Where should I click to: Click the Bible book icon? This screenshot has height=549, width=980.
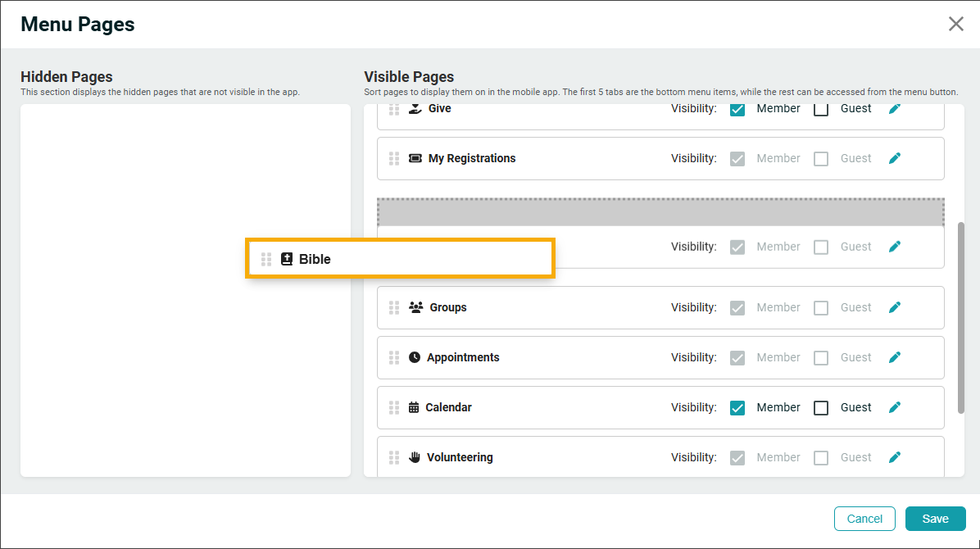286,259
